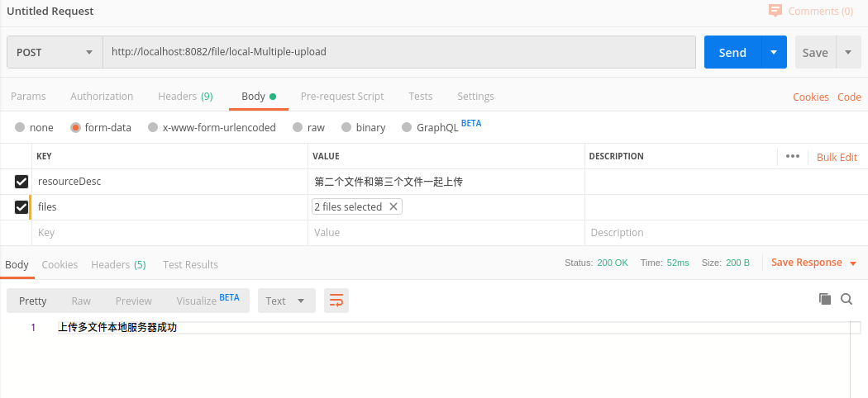The image size is (868, 398).
Task: Uncheck the resourceDesc row checkbox
Action: [21, 182]
